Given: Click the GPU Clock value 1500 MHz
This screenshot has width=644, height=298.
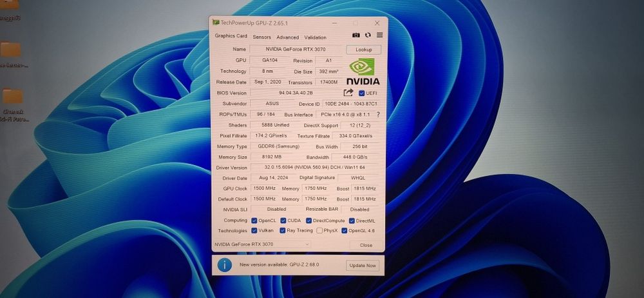Looking at the screenshot, I should click(x=264, y=188).
